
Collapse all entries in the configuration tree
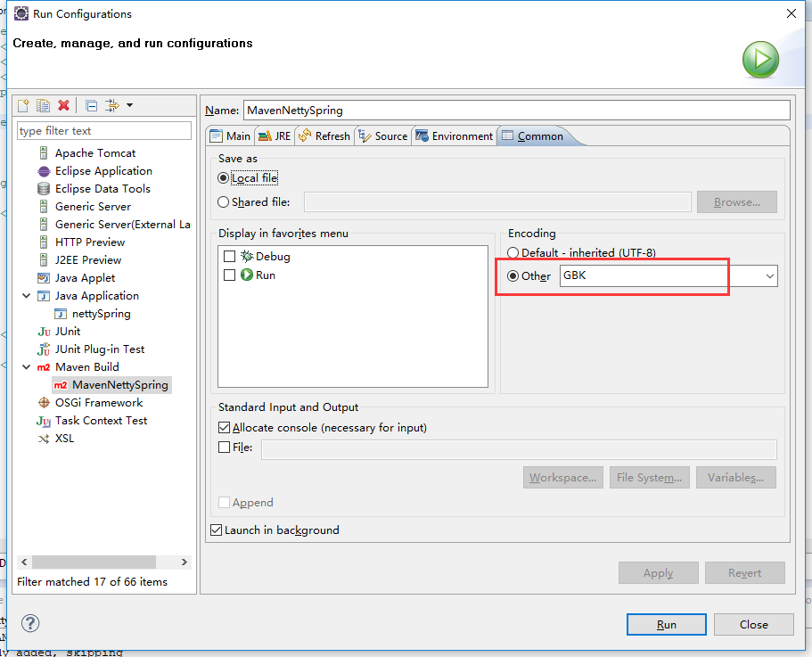coord(90,105)
